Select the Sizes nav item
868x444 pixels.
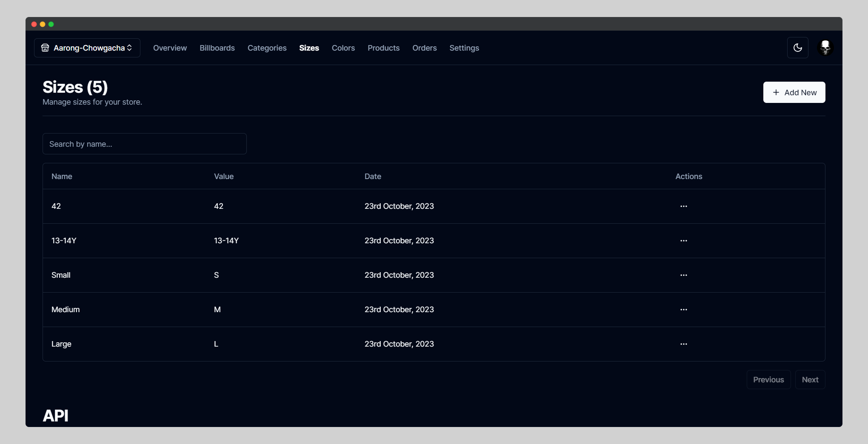309,48
